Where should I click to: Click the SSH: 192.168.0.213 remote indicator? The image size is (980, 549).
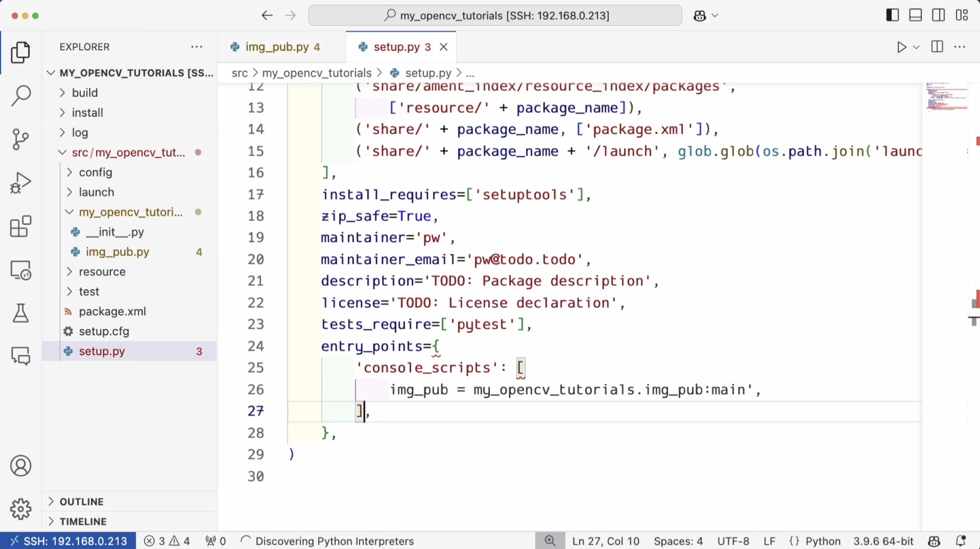click(68, 541)
